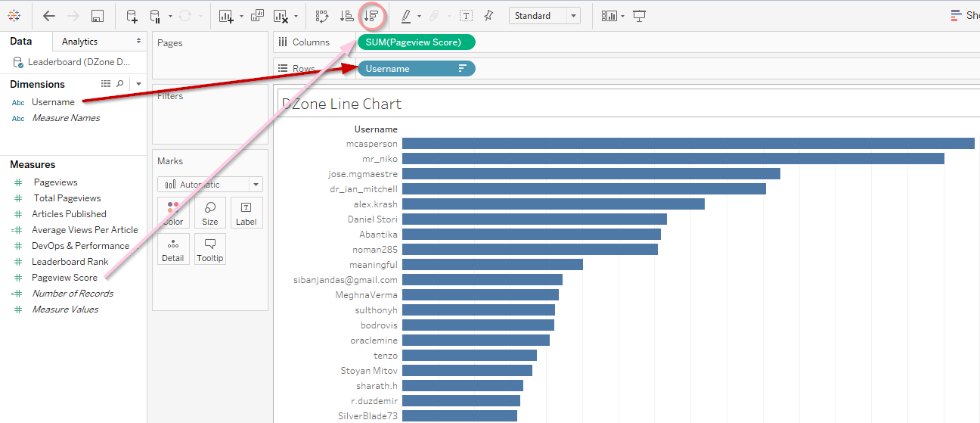Image resolution: width=980 pixels, height=423 pixels.
Task: Switch to the Analytics tab
Action: click(x=79, y=42)
